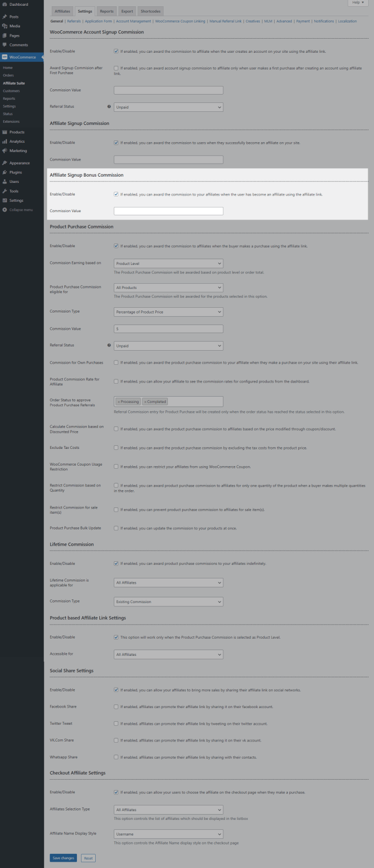The height and width of the screenshot is (868, 374).
Task: Open the Dashboard menu icon
Action: [x=5, y=4]
